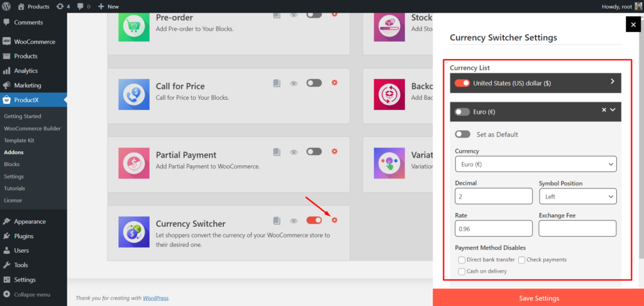Click the Rate input field
This screenshot has height=306, width=644.
coord(494,229)
